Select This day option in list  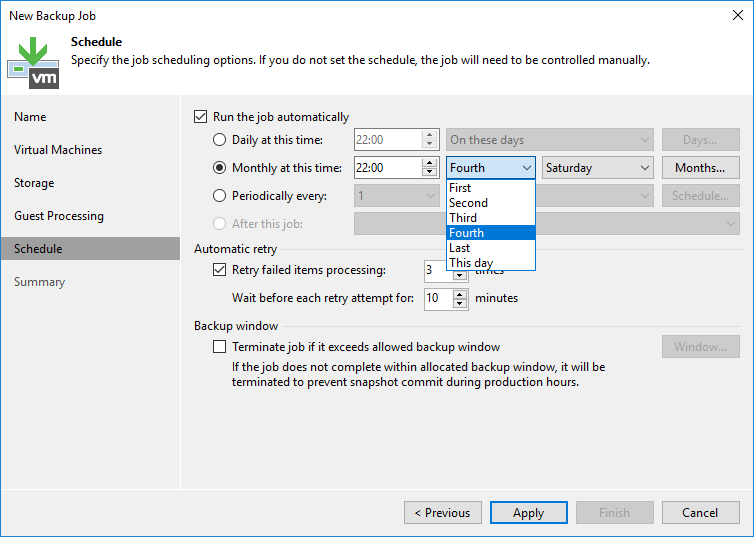(471, 263)
